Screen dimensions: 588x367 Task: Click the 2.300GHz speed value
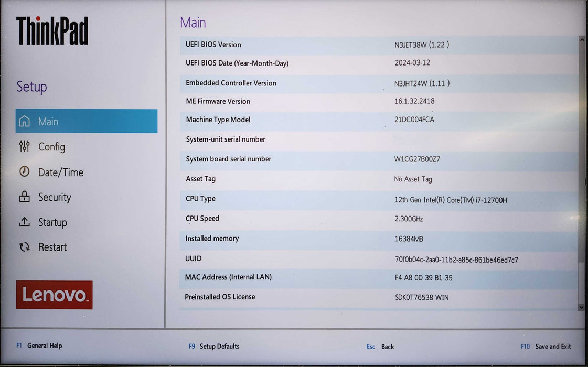(409, 219)
